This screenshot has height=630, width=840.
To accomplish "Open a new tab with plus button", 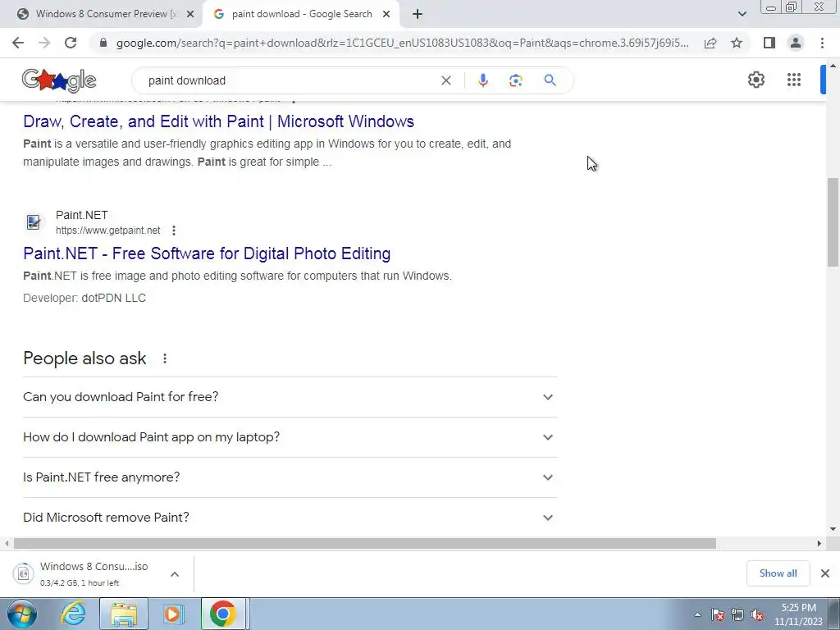I will (x=418, y=14).
